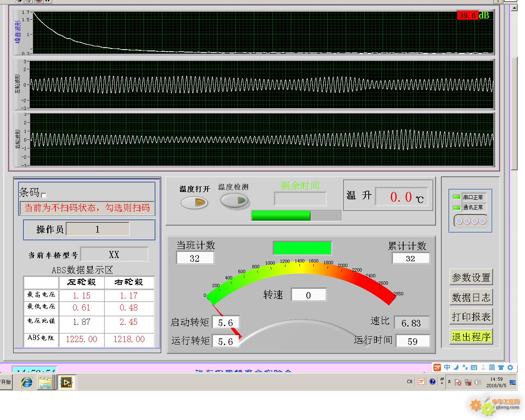
Task: Open the IME settings gear icon
Action: coord(510,367)
